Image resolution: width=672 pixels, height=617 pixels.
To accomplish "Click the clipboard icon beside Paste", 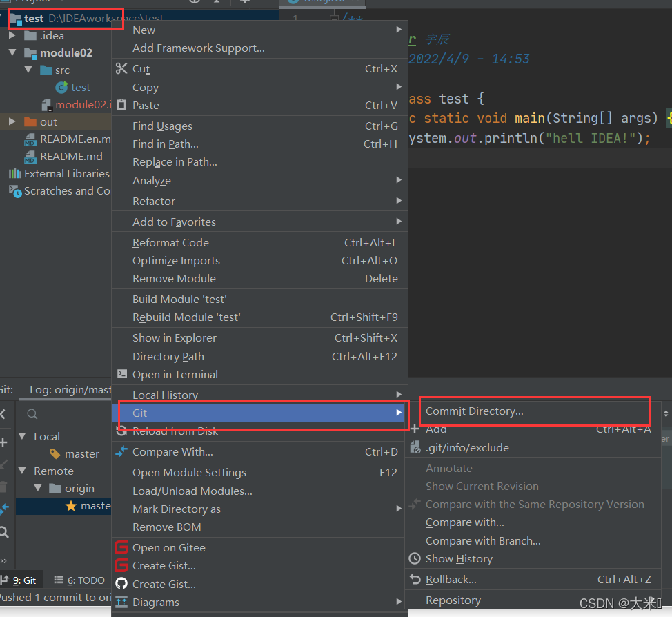I will [121, 105].
